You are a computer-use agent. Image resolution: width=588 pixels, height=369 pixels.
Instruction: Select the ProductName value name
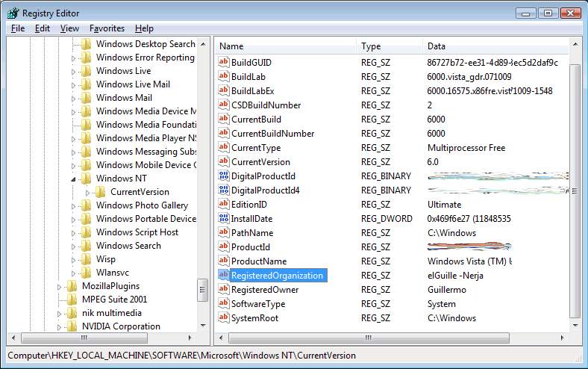[x=259, y=261]
